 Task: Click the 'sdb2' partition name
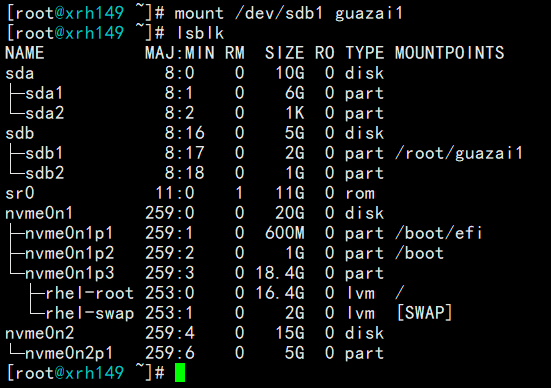pos(45,173)
